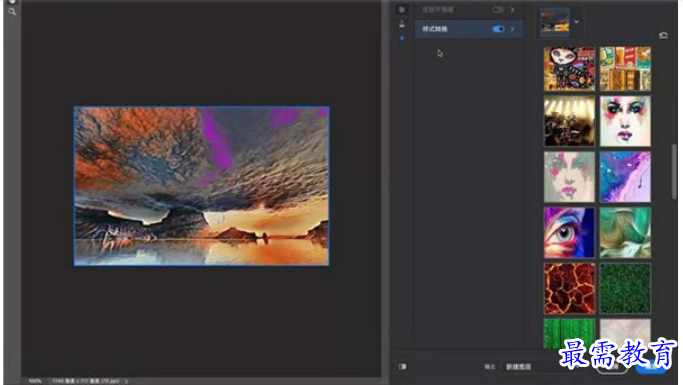Choose the concert stage lights style
The width and height of the screenshot is (683, 385).
[569, 121]
